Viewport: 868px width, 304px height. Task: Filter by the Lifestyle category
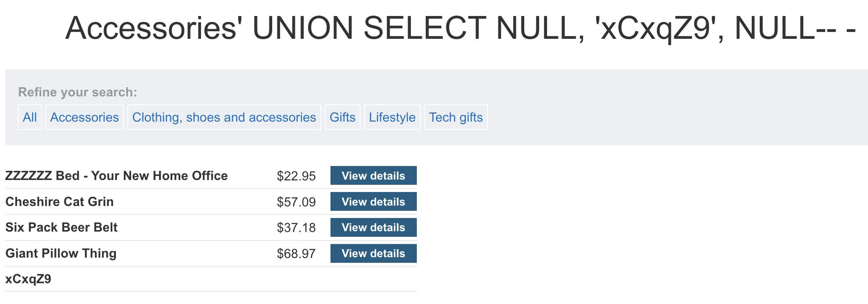tap(392, 117)
